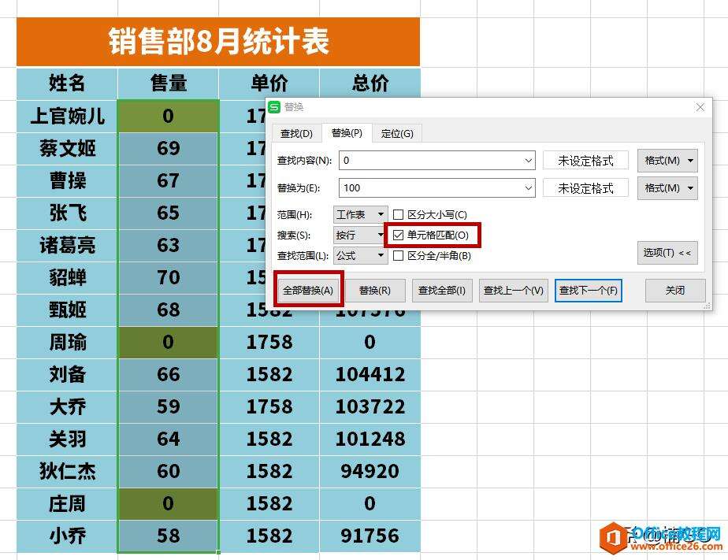
Task: Uncheck 单元格匹配(O) checkbox
Action: pos(398,235)
